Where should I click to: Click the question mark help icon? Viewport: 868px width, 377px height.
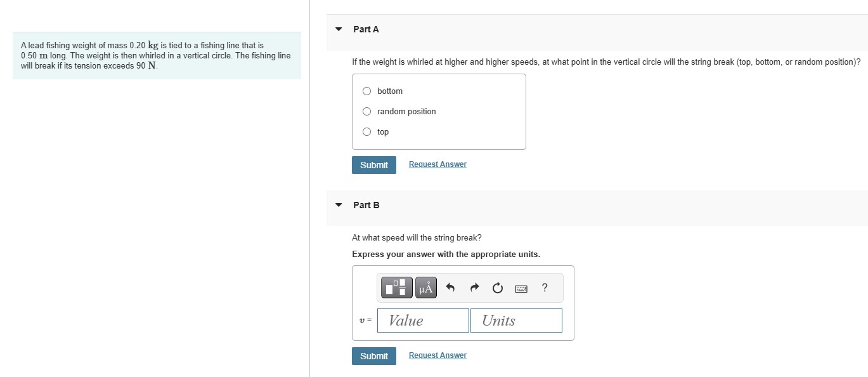coord(545,288)
